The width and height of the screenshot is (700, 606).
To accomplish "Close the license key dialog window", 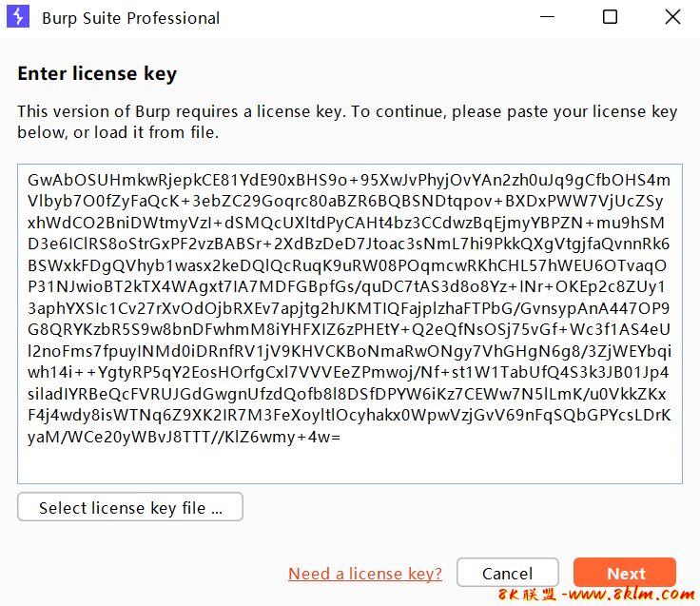I will 672,17.
